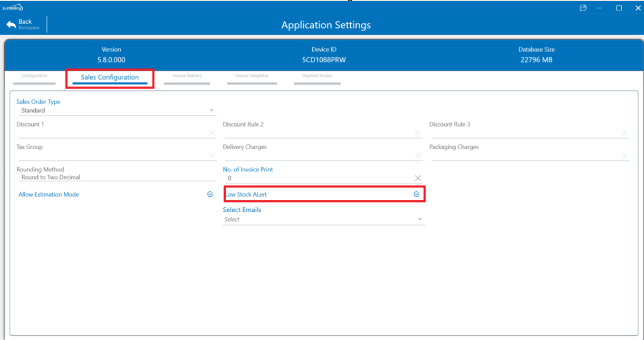Switch to the Configuration tab
The width and height of the screenshot is (644, 340).
tap(34, 76)
